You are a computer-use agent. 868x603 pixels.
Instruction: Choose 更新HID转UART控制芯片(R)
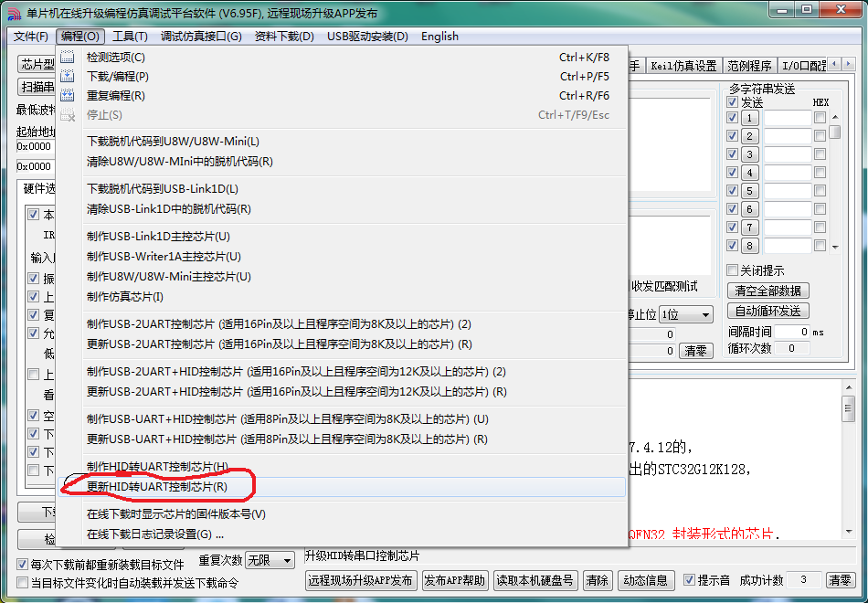[342, 487]
